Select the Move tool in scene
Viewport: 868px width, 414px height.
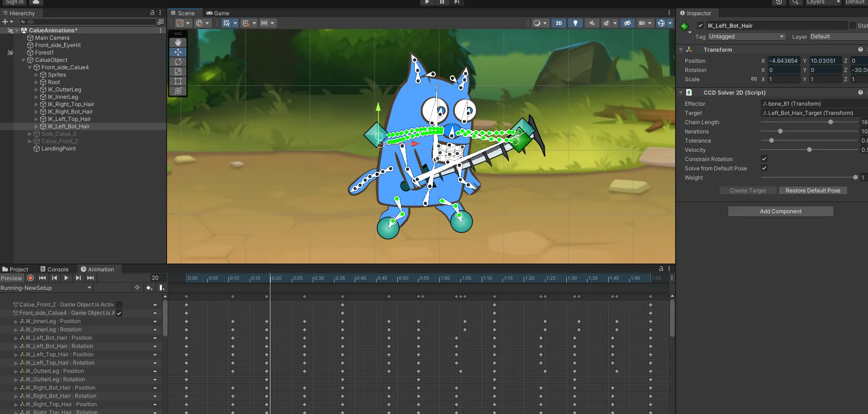pyautogui.click(x=178, y=52)
